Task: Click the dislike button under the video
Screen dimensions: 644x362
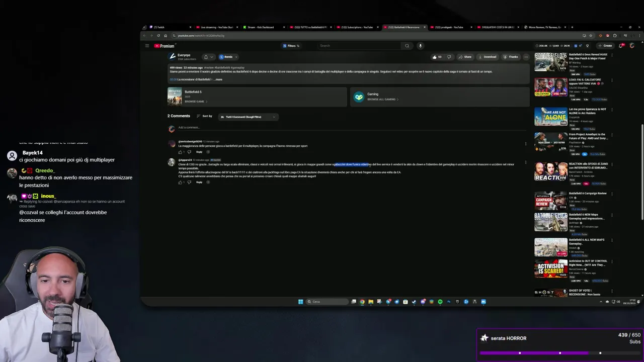Action: click(449, 57)
